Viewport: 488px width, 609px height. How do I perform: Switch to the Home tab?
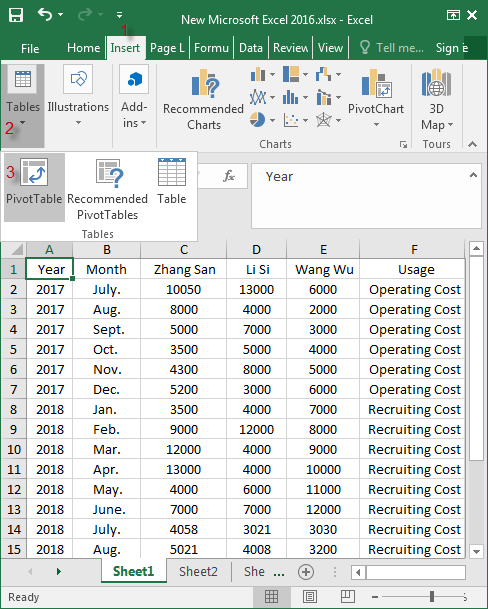click(x=83, y=48)
